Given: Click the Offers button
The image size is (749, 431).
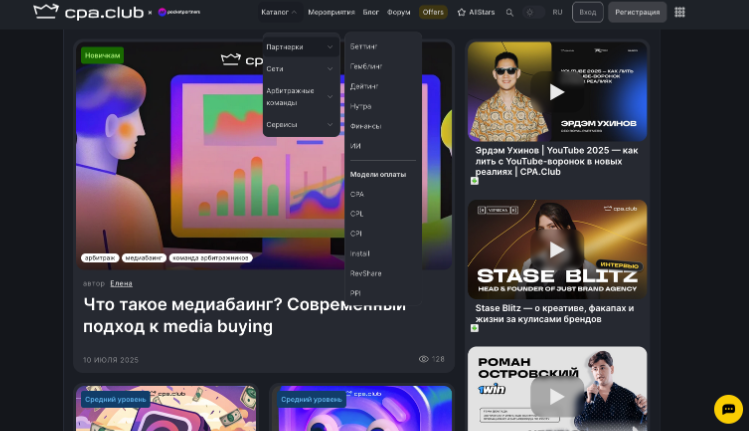Looking at the screenshot, I should click(433, 12).
